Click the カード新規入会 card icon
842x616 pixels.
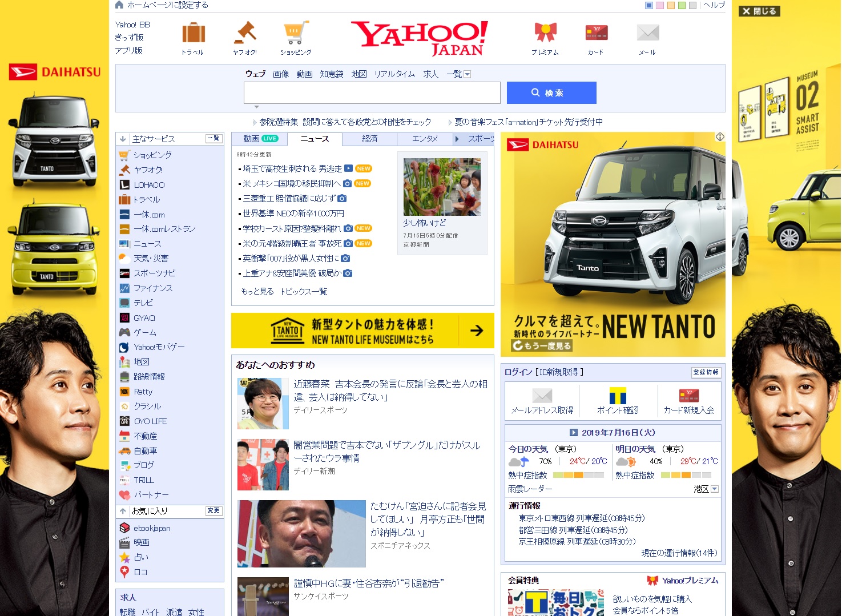(689, 396)
